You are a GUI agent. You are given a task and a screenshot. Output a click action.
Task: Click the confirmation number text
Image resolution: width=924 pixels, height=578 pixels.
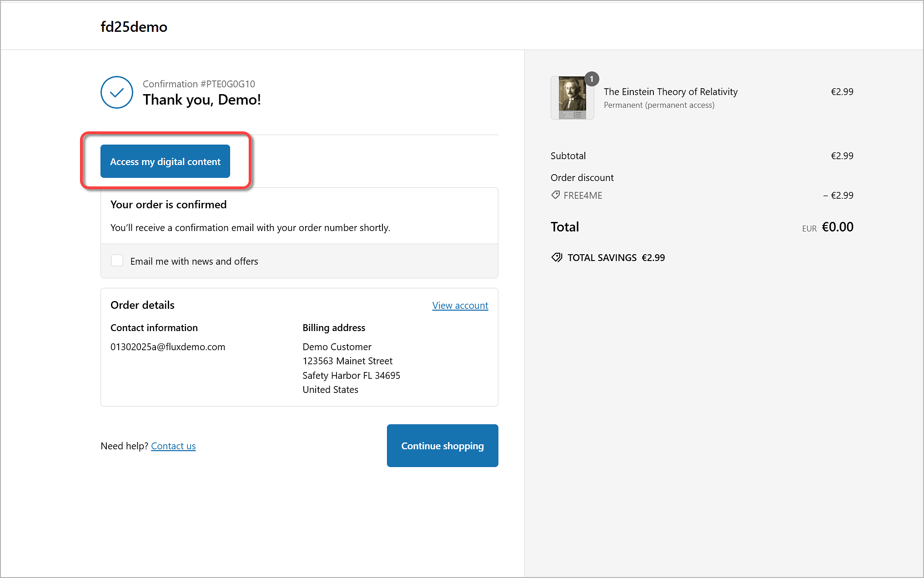pyautogui.click(x=199, y=84)
